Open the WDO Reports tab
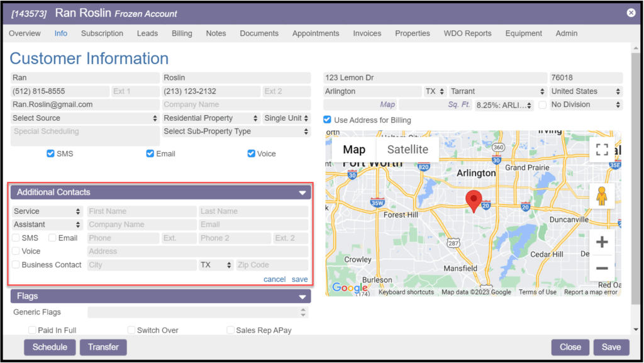Viewport: 644px width, 363px height. click(x=467, y=33)
